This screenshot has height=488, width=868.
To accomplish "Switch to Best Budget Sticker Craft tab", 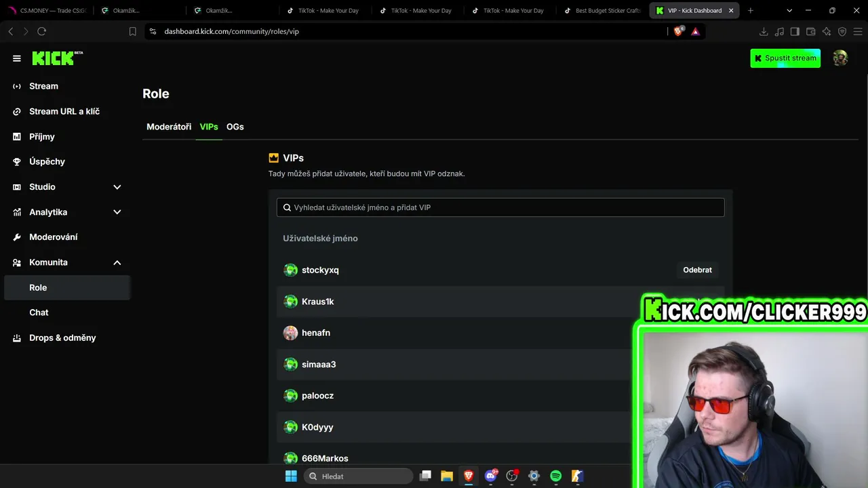I will [602, 11].
